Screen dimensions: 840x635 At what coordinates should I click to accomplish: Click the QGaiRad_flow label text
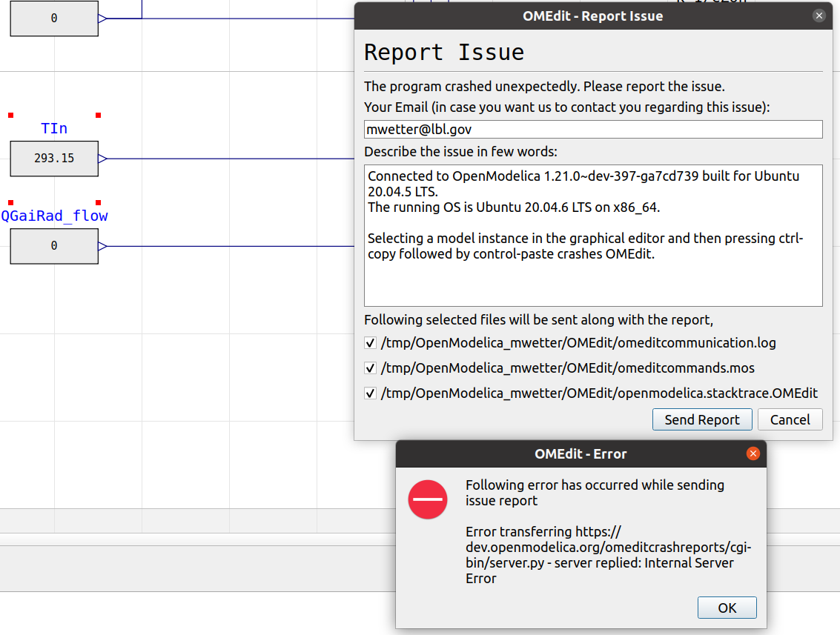[56, 216]
